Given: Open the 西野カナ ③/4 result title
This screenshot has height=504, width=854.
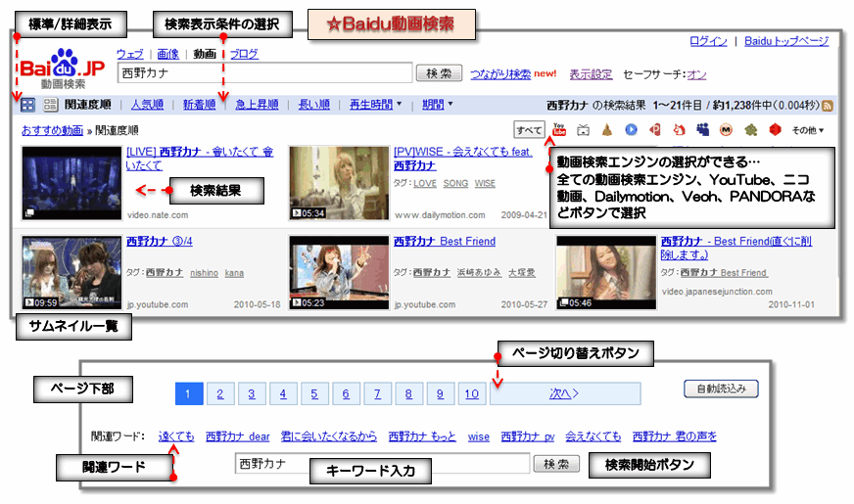Looking at the screenshot, I should click(x=159, y=241).
